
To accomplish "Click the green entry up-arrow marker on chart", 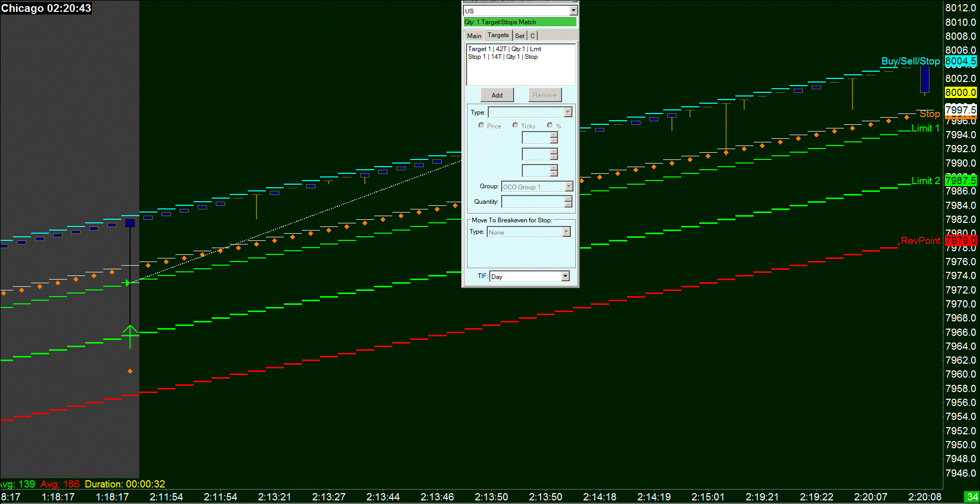I will click(x=130, y=336).
